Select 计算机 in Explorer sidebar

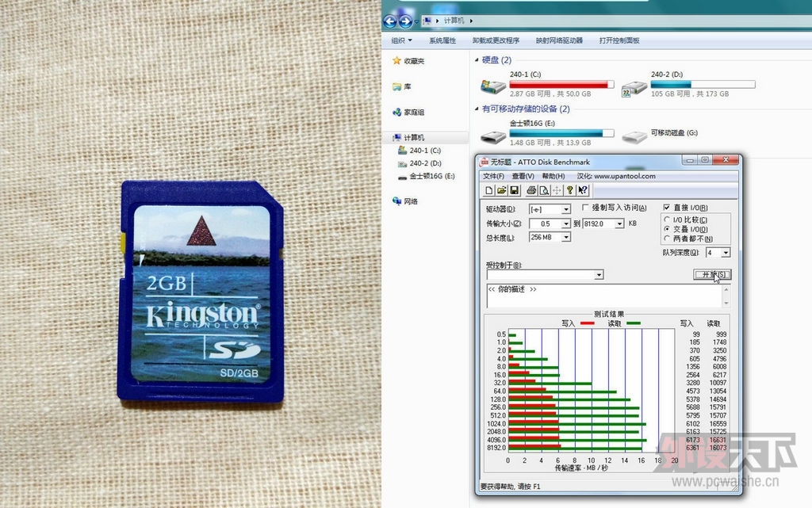click(x=408, y=137)
